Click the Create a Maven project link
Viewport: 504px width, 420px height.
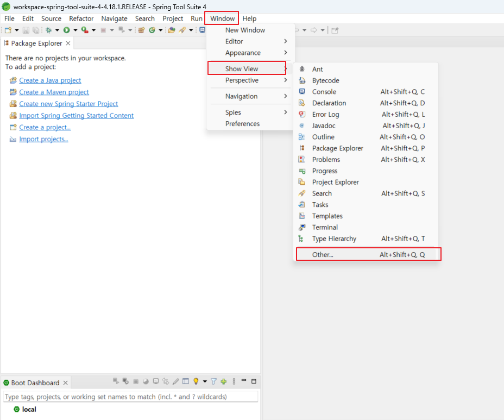coord(54,92)
